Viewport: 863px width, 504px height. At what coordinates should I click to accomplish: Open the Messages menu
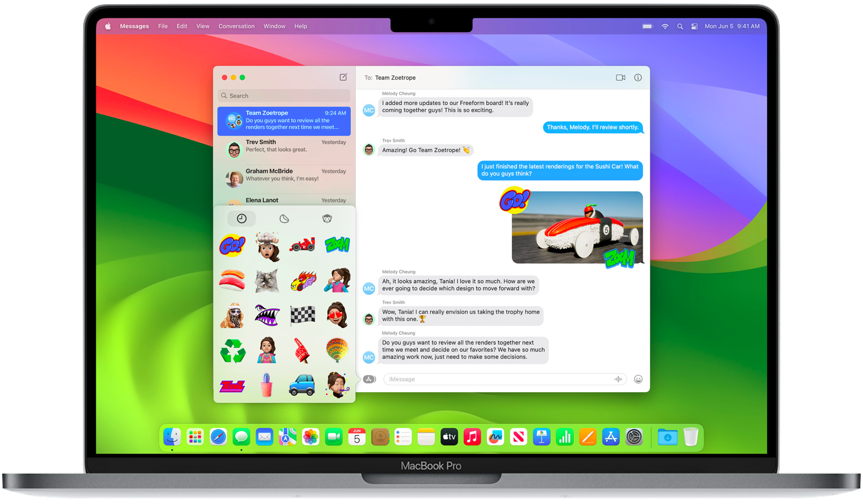[134, 27]
